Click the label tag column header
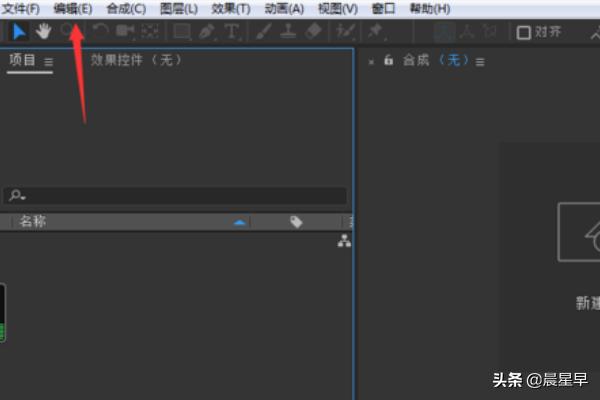600x400 pixels. [x=296, y=222]
